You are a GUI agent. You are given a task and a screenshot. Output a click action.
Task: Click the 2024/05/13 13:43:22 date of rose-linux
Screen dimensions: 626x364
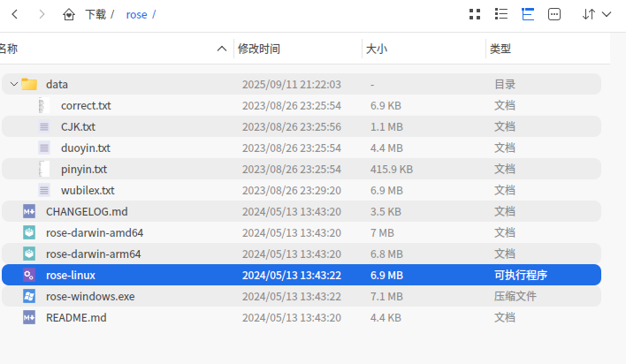292,275
